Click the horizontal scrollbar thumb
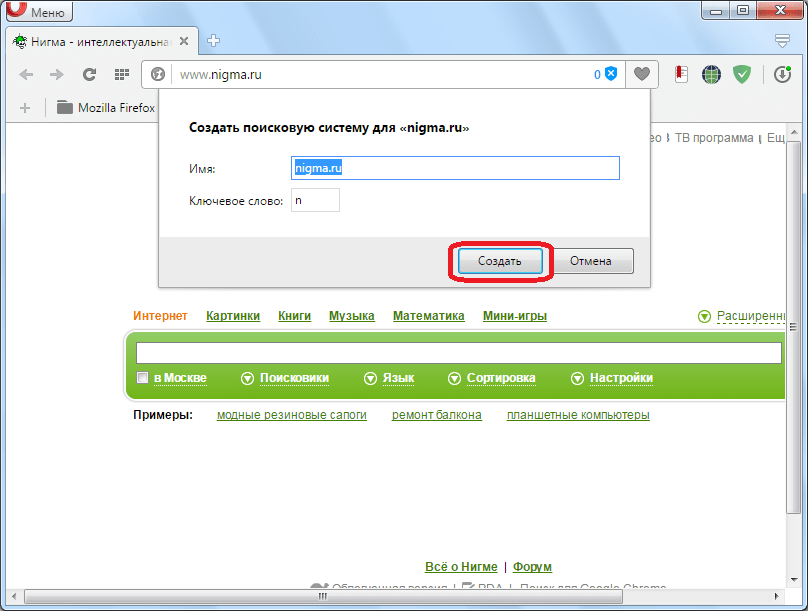808x611 pixels. pos(323,597)
